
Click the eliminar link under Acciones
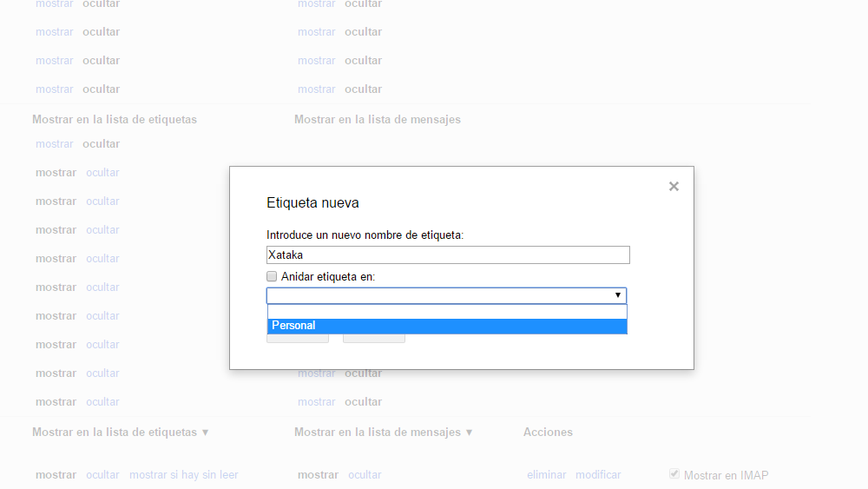546,475
